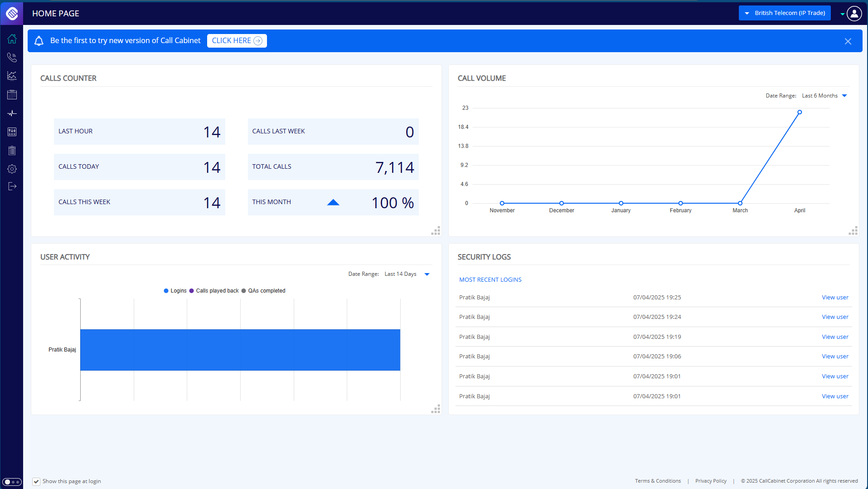The height and width of the screenshot is (489, 868).
Task: Click the notification bell icon in banner
Action: (39, 41)
